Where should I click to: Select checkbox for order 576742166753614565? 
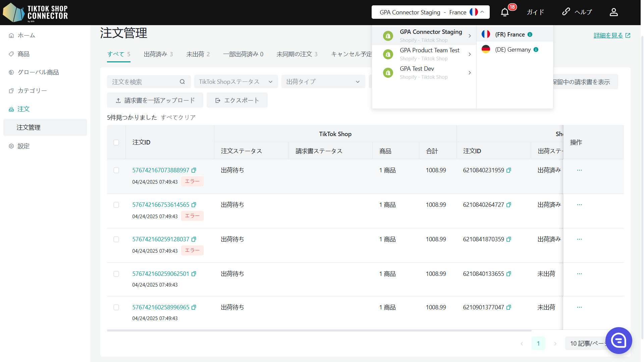click(x=116, y=205)
